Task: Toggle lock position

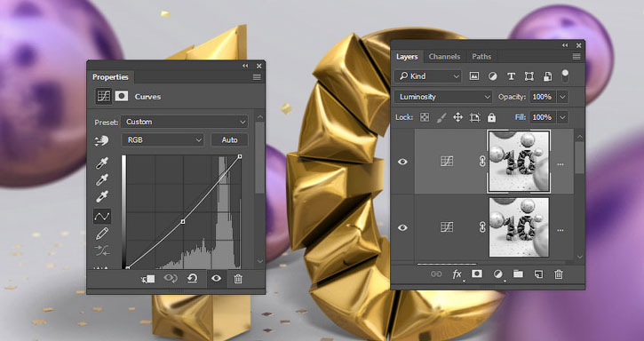Action: point(457,117)
